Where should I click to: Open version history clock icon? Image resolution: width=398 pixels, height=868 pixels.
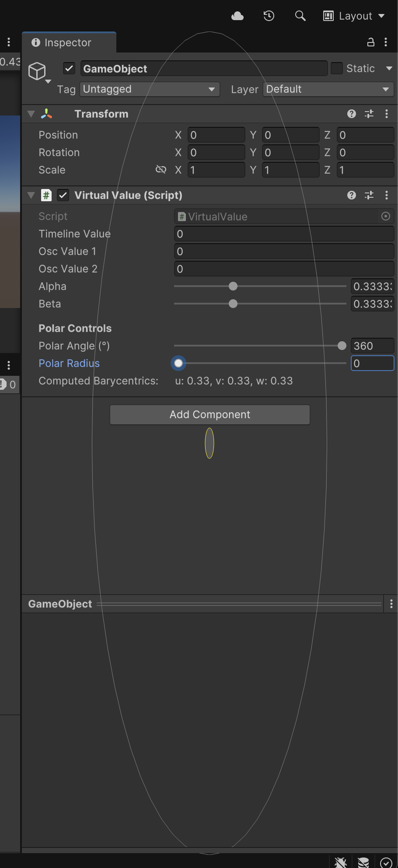269,16
